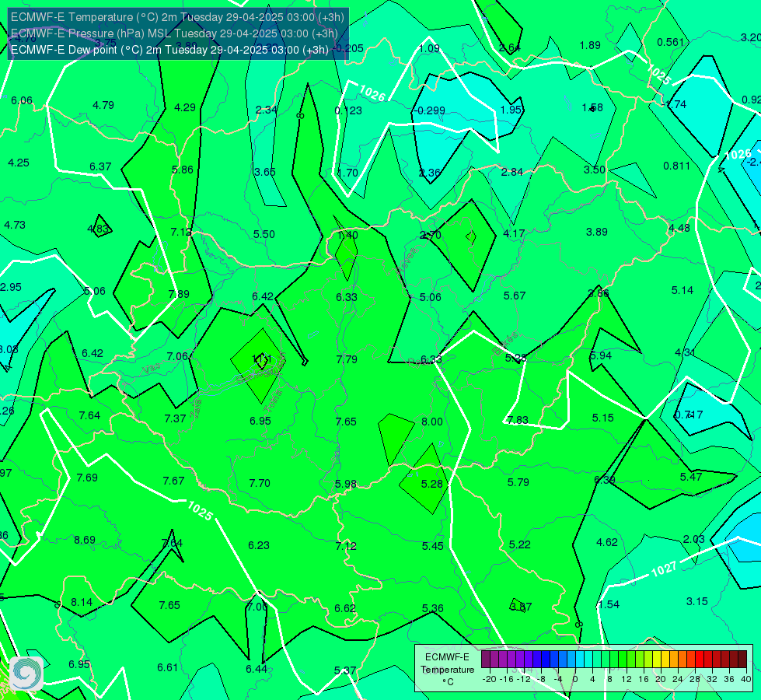
Task: Click the temperature value 0.811
Action: point(676,166)
